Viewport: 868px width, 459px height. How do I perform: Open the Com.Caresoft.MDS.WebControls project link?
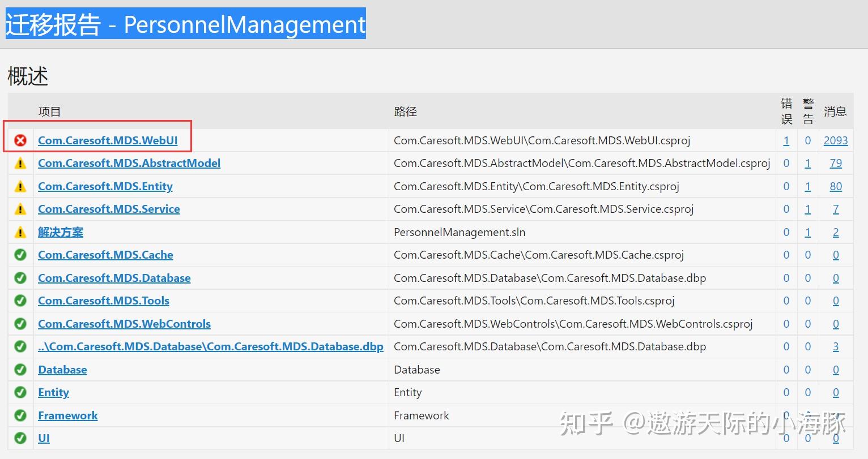(124, 324)
